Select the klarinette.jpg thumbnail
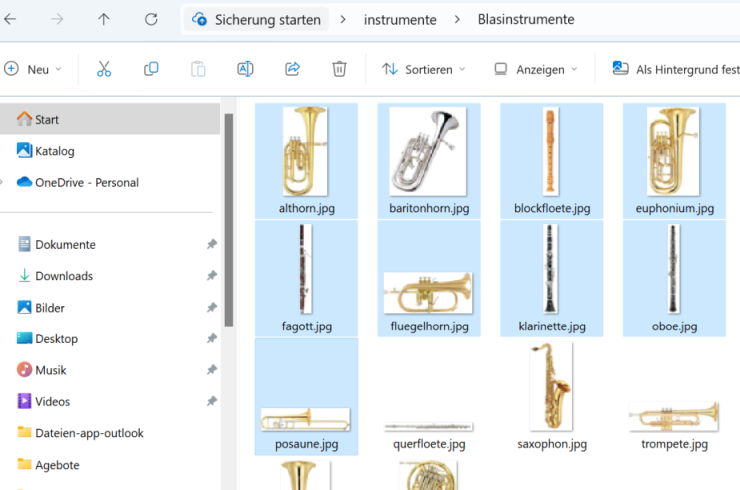This screenshot has height=490, width=740. pyautogui.click(x=550, y=269)
